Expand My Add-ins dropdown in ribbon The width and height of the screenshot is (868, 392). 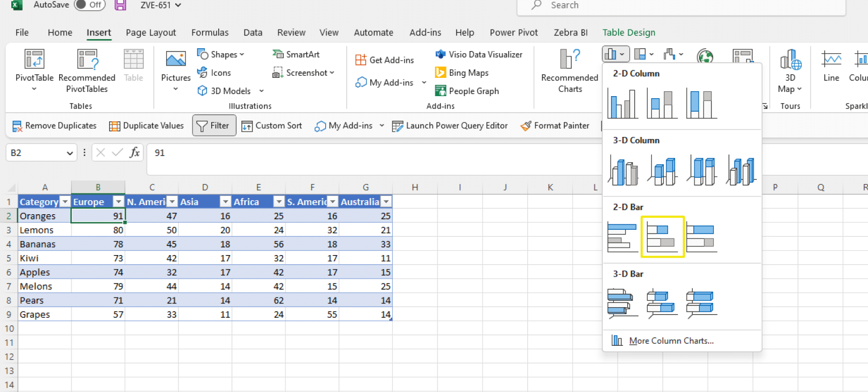coord(424,83)
